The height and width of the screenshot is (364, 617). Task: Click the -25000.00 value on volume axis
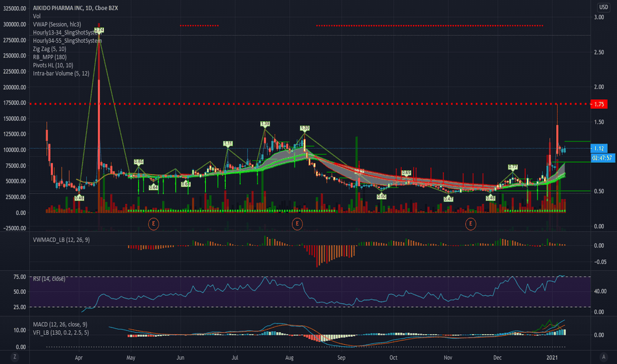click(x=15, y=228)
